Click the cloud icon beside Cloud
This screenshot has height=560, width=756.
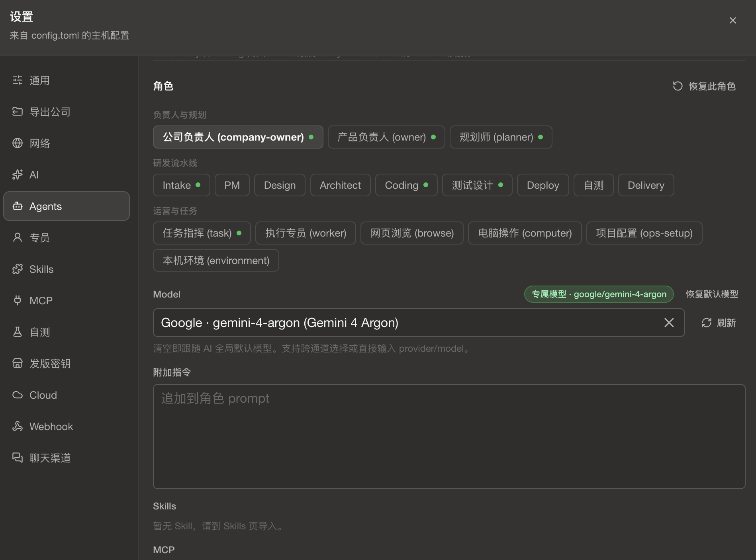[x=18, y=395]
